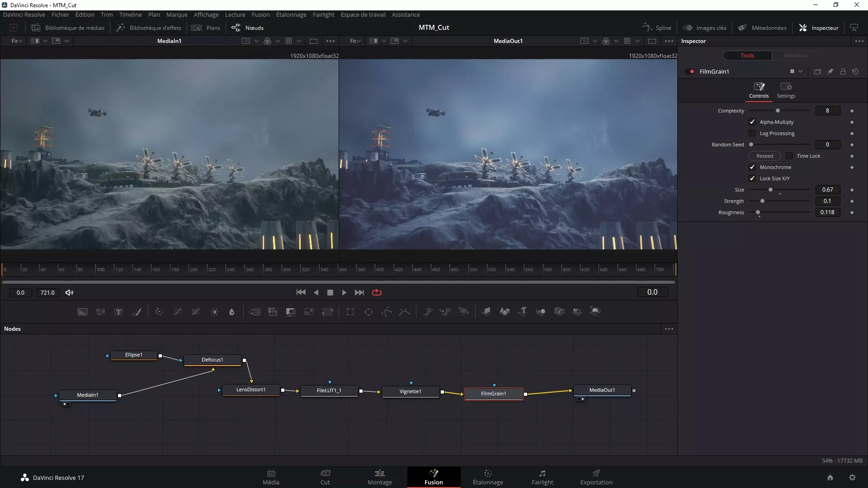Select the Text tool in Fusion toolbar
868x488 pixels.
coord(118,312)
